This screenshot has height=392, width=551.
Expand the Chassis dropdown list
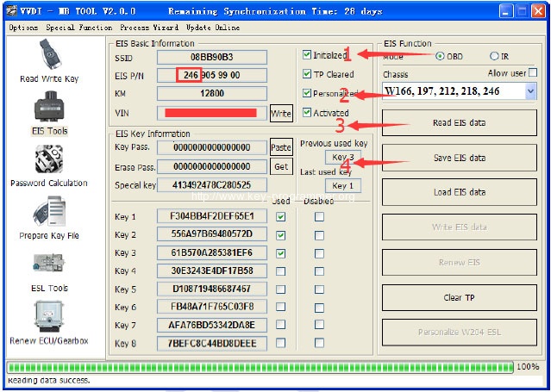coord(530,91)
